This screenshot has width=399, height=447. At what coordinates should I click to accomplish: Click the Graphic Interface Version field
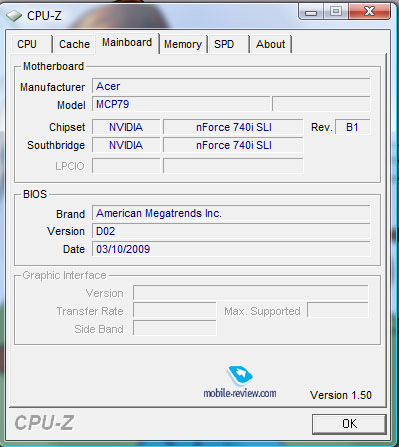pos(251,293)
